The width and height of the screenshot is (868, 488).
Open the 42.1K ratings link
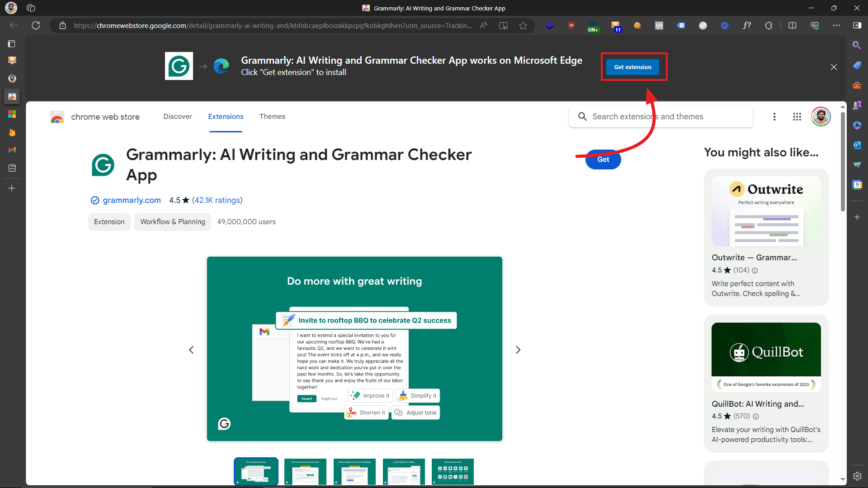point(217,200)
